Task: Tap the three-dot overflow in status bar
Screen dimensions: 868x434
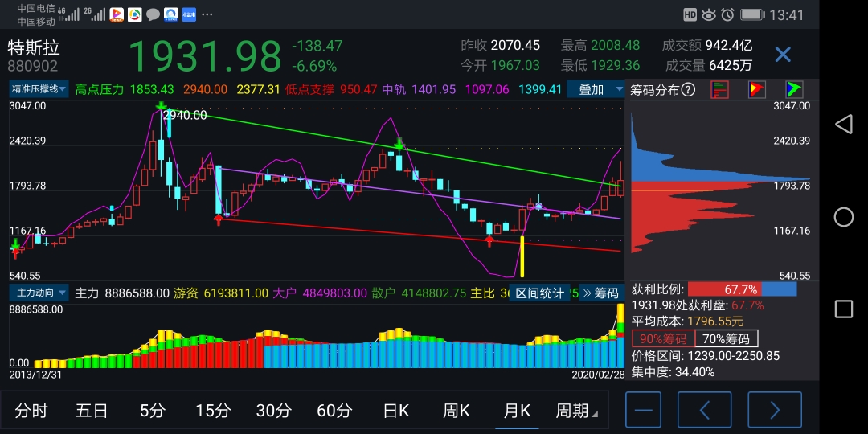Action: tap(206, 15)
